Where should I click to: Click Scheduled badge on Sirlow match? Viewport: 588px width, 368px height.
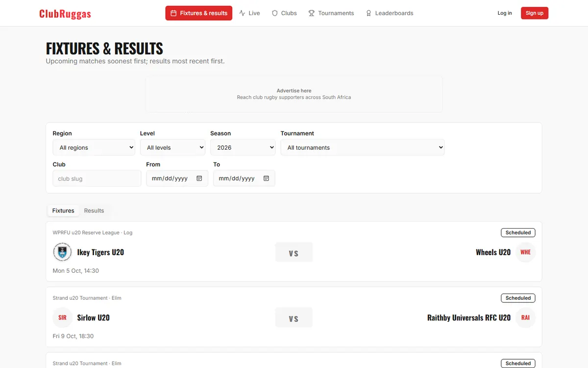coord(518,298)
